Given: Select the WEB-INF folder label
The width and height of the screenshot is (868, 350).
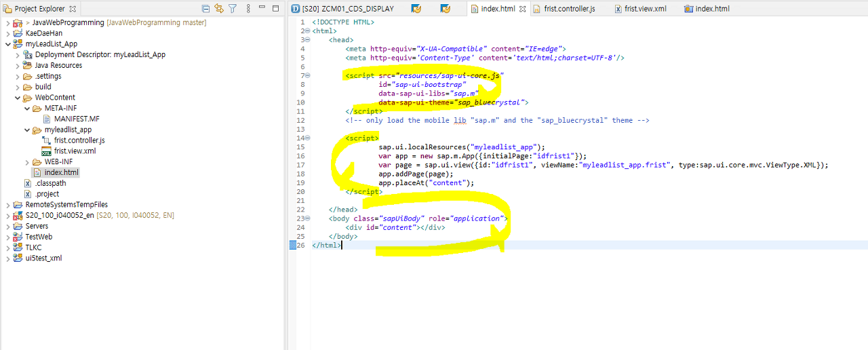Looking at the screenshot, I should [x=59, y=162].
